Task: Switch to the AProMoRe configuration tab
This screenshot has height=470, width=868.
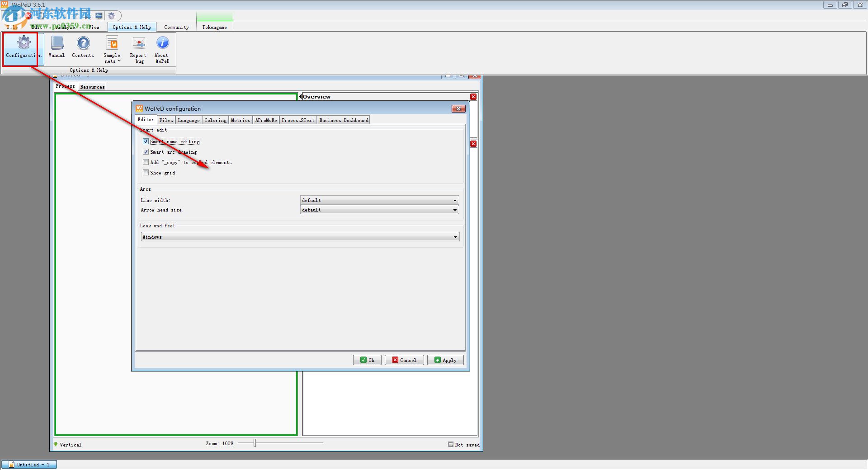Action: pos(266,120)
